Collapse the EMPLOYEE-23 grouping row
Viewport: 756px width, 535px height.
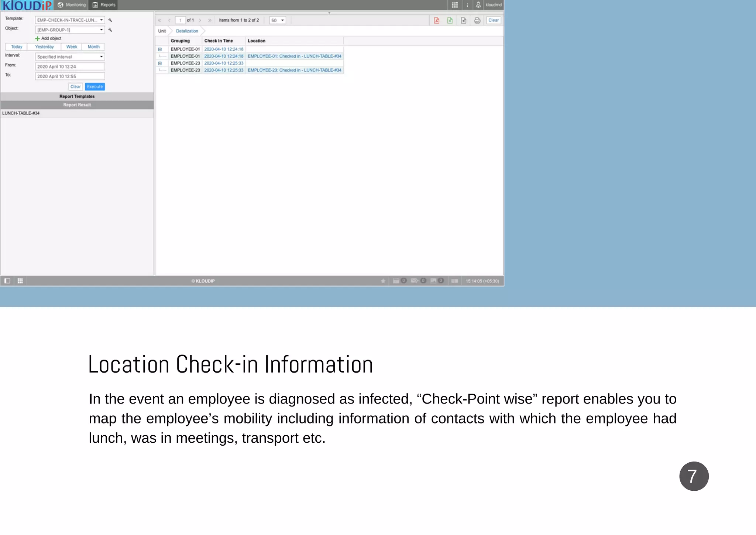pyautogui.click(x=160, y=63)
